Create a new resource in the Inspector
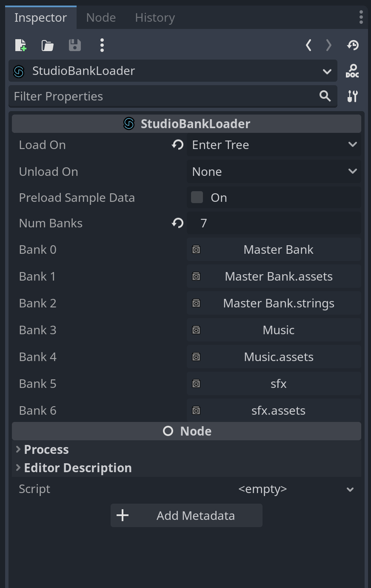This screenshot has height=588, width=371. coord(20,45)
